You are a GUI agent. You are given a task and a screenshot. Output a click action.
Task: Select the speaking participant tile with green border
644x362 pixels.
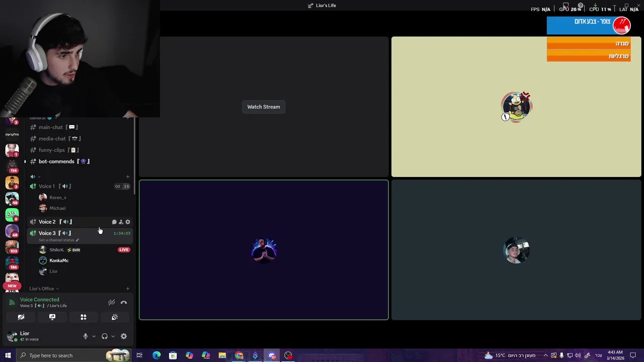pos(264,250)
